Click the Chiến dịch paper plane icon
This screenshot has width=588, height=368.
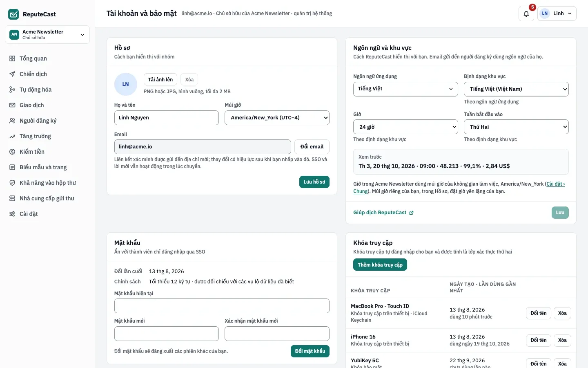(x=12, y=74)
